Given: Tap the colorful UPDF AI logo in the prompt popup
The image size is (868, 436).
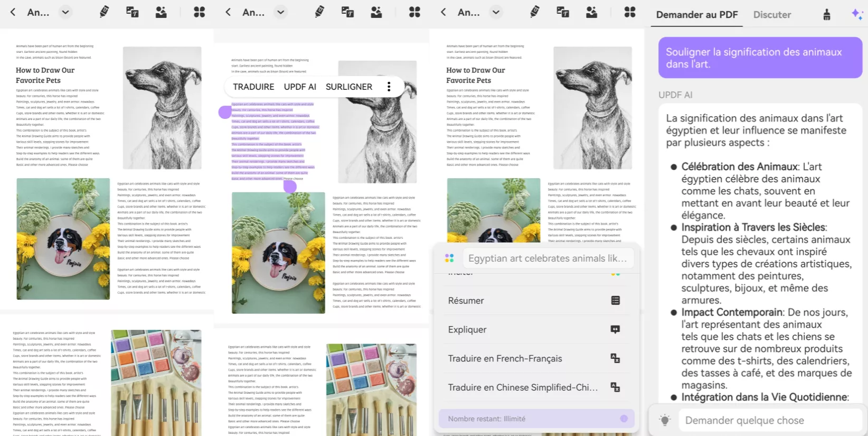Looking at the screenshot, I should click(x=449, y=258).
